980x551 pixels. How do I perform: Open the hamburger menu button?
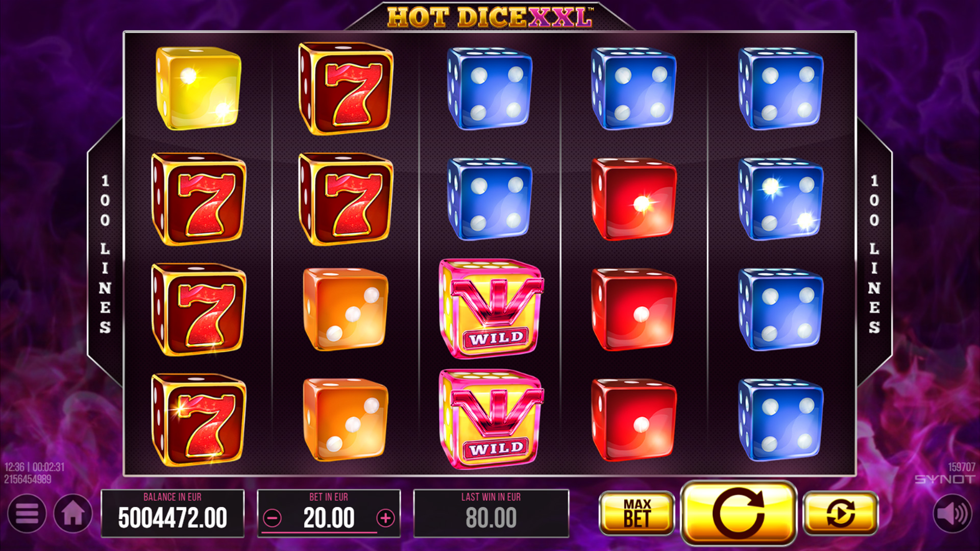tap(27, 514)
